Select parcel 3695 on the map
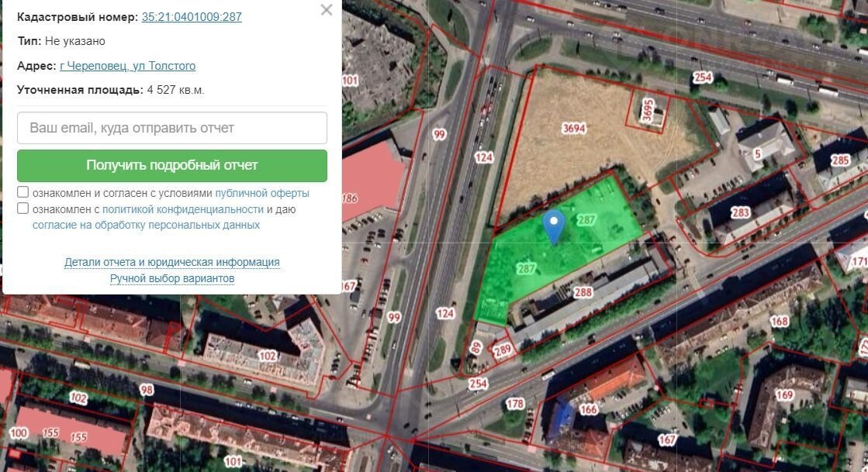Viewport: 868px width, 472px height. [x=648, y=109]
